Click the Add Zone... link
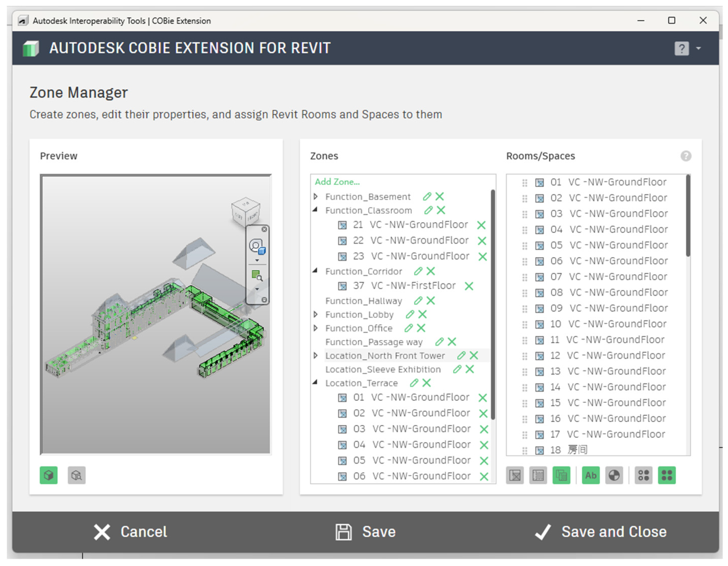Viewport: 728px width, 566px height. 337,182
